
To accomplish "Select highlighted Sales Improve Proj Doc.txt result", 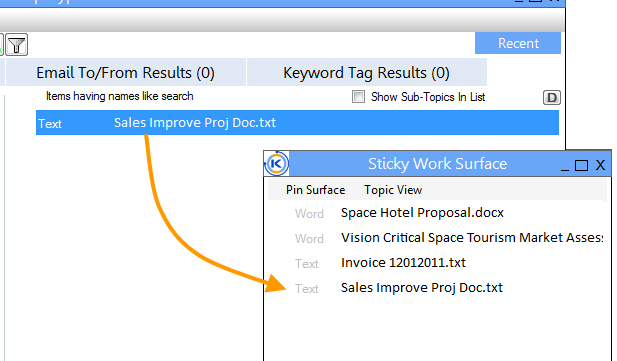I will pos(297,123).
